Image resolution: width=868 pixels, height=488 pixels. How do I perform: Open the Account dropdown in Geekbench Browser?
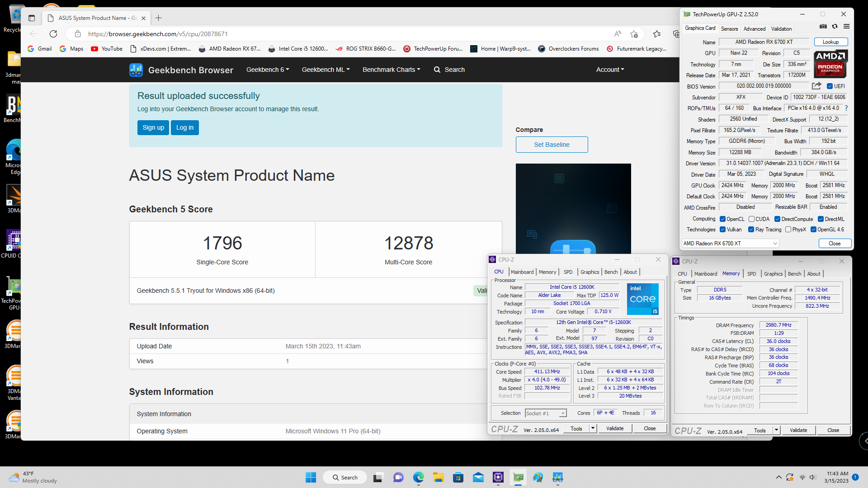(610, 70)
